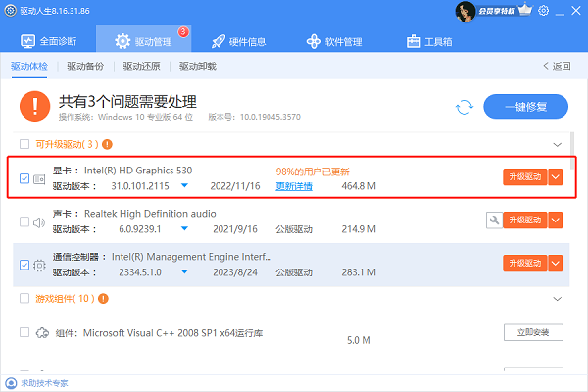Click the 5.0 M size value
The image size is (588, 392).
point(359,340)
